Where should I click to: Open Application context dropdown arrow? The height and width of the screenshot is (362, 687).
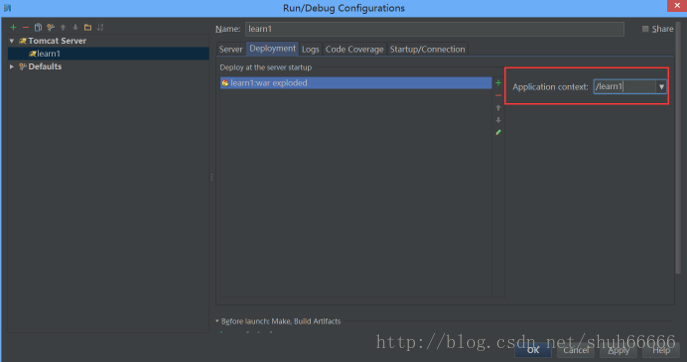tap(661, 87)
